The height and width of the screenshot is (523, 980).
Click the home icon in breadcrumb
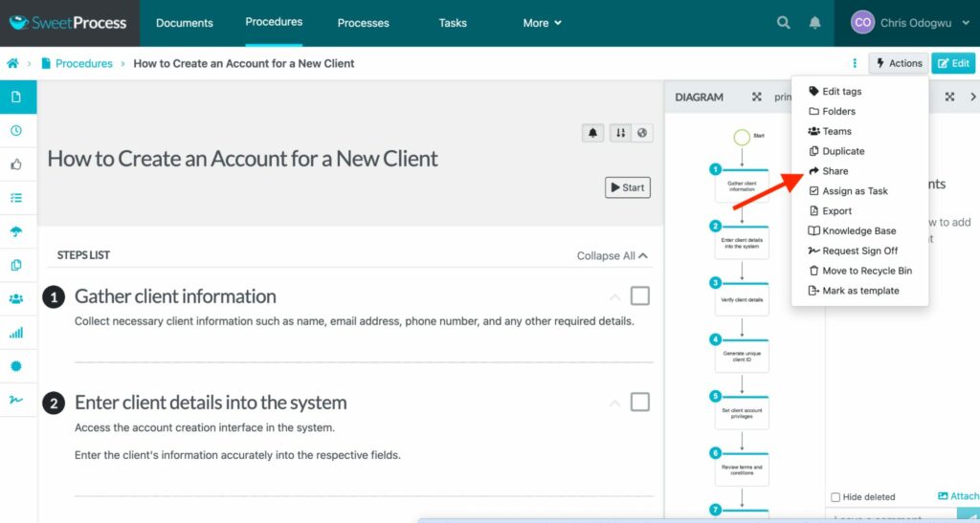(x=13, y=64)
